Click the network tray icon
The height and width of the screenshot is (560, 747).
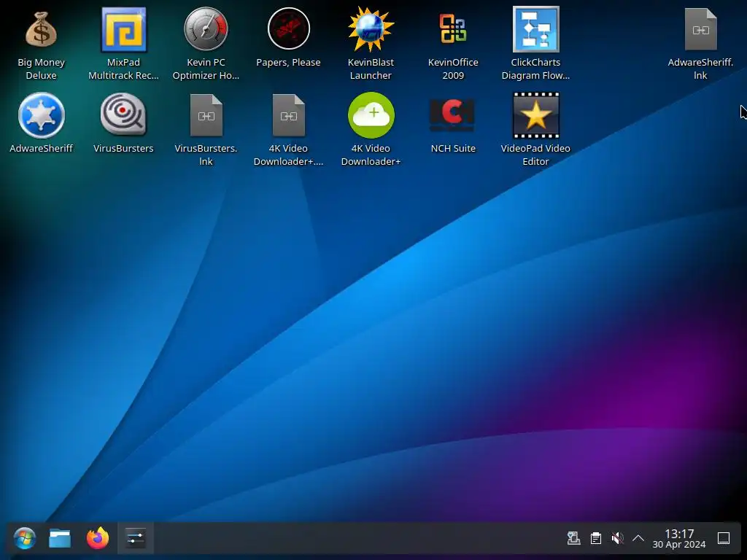(573, 539)
